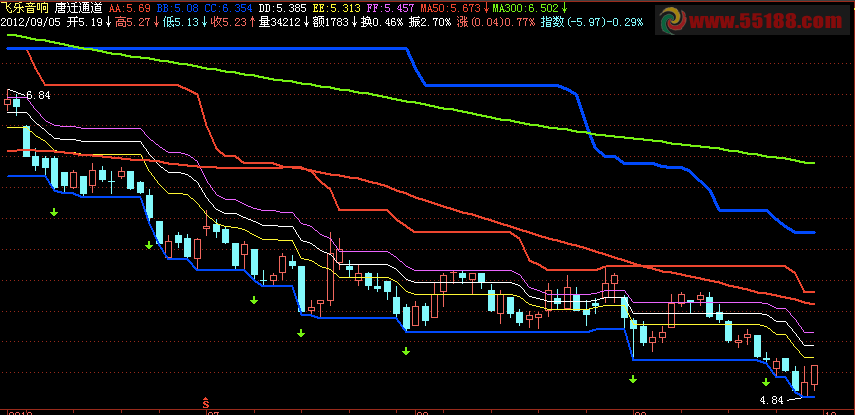The height and width of the screenshot is (415, 855).
Task: Select the index readout 指数(-5.97)-0.29%
Action: pos(592,22)
